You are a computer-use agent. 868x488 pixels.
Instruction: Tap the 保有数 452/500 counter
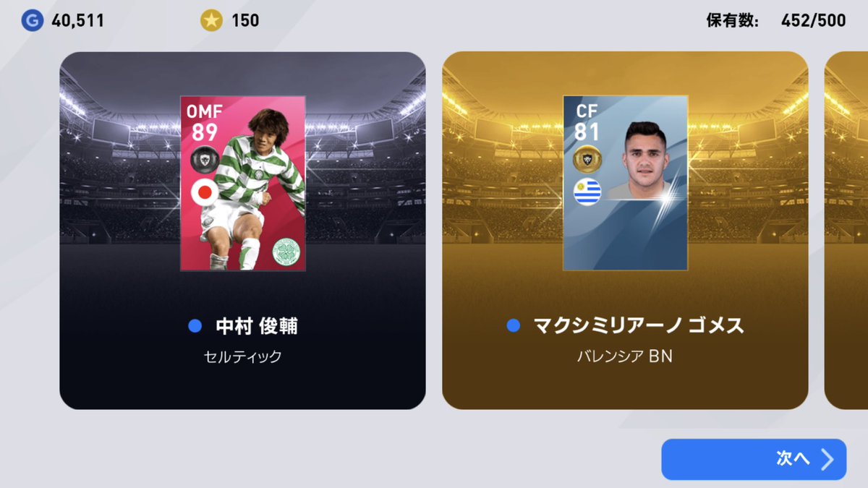[x=776, y=21]
